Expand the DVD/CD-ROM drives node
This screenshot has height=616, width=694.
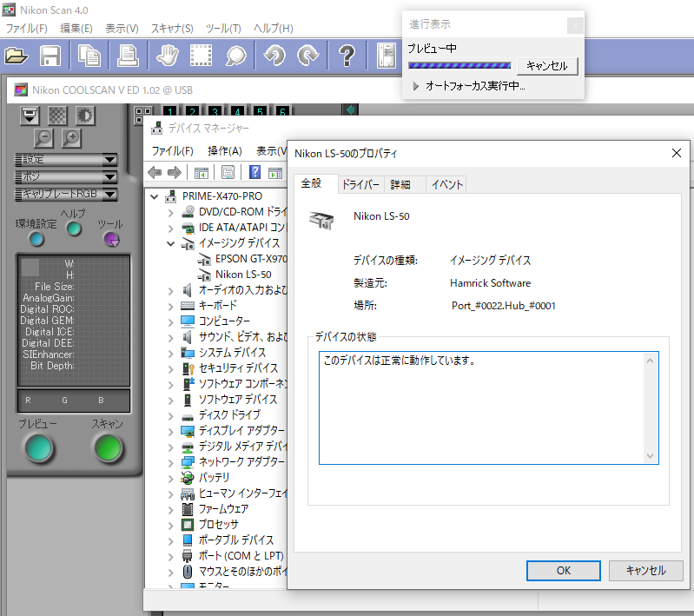(170, 213)
